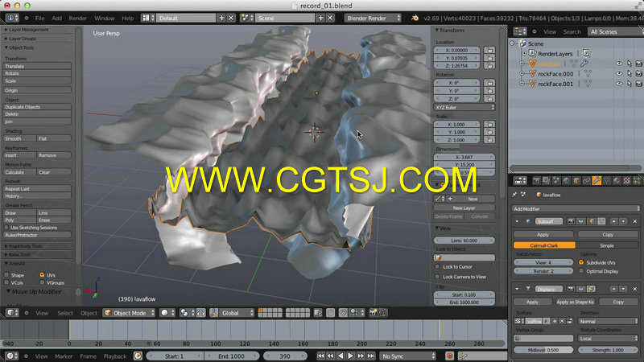The image size is (644, 362).
Task: Open the Texture checker properties tab
Action: [627, 181]
